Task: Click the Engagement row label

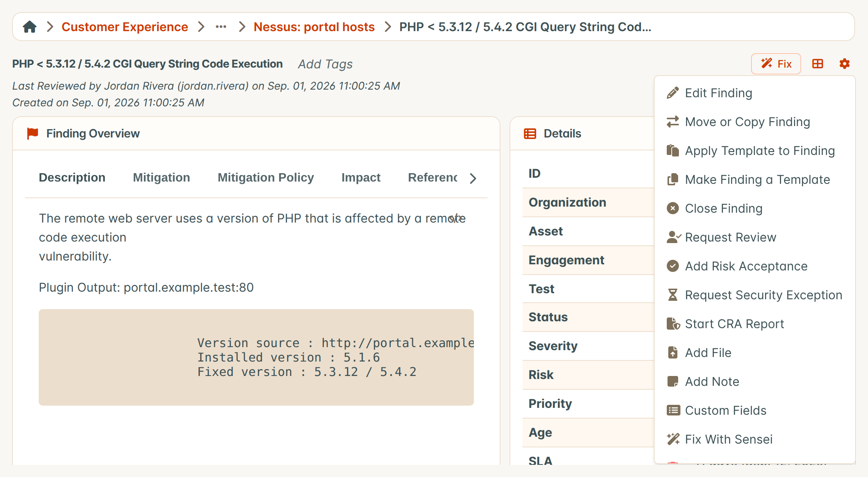Action: coord(566,260)
